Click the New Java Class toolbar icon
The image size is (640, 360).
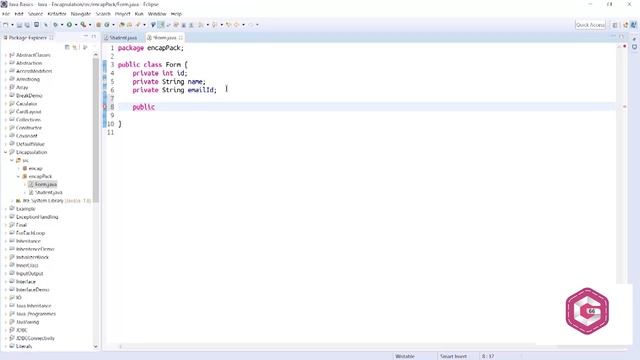point(107,25)
